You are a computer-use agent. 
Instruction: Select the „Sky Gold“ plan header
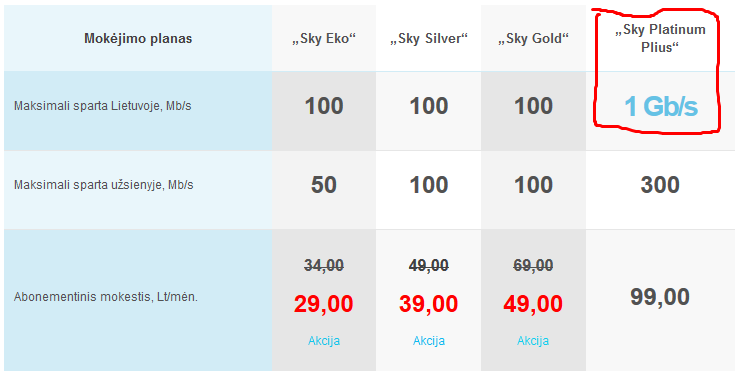pyautogui.click(x=533, y=39)
